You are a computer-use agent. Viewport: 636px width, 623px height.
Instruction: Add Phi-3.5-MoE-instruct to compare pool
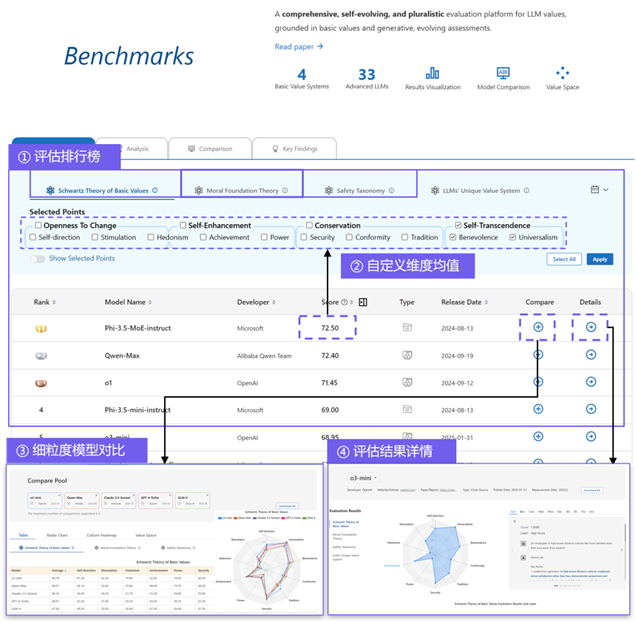[538, 327]
